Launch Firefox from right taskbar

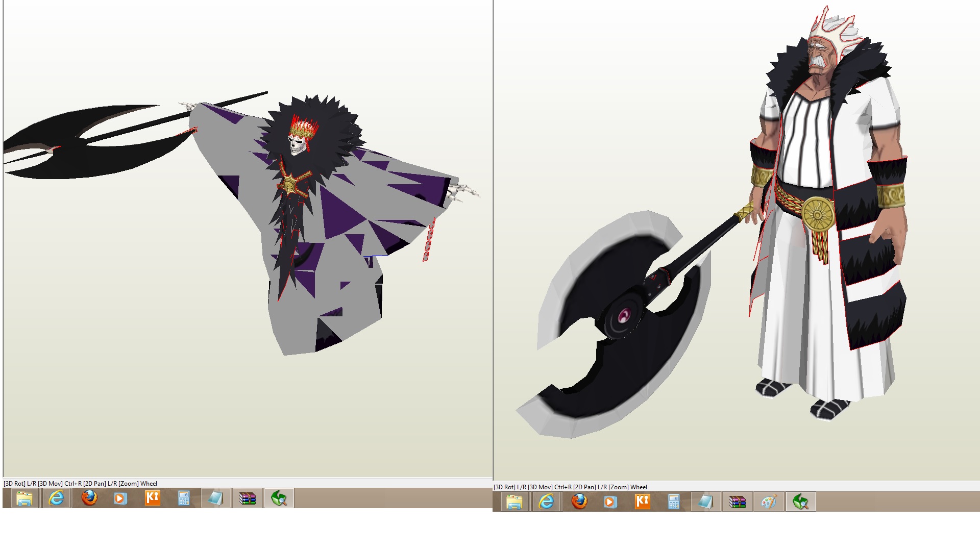pos(579,502)
